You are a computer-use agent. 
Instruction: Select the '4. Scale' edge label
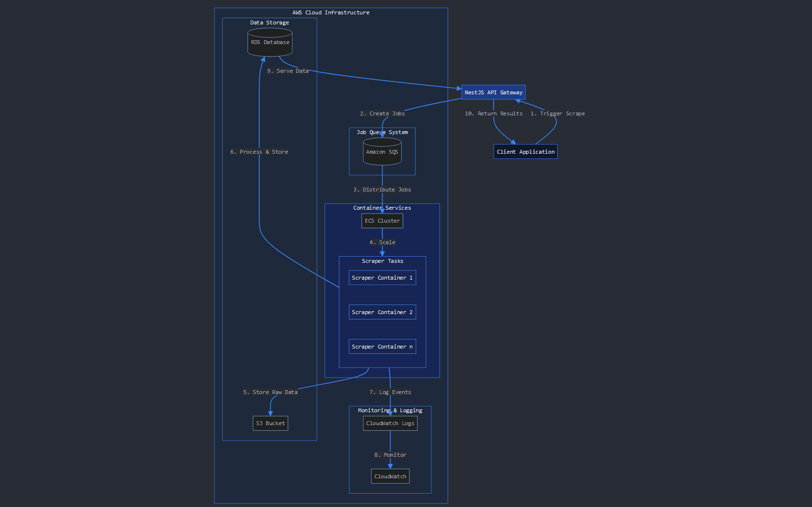[x=382, y=242]
